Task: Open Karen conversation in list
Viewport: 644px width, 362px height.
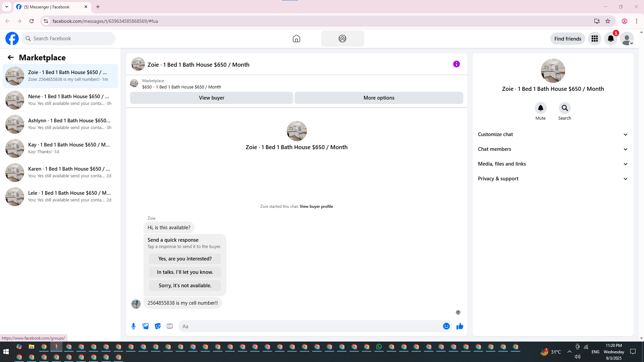Action: coord(60,173)
